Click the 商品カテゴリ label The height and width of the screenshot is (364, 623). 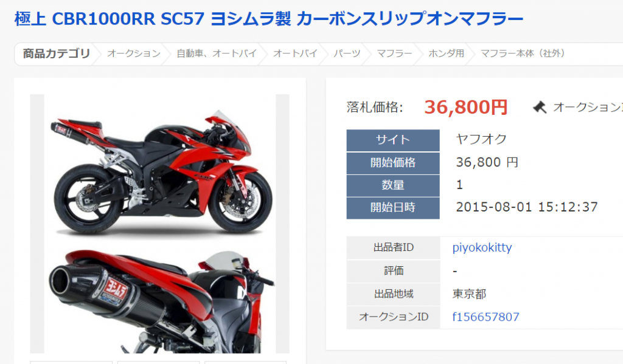tap(57, 53)
